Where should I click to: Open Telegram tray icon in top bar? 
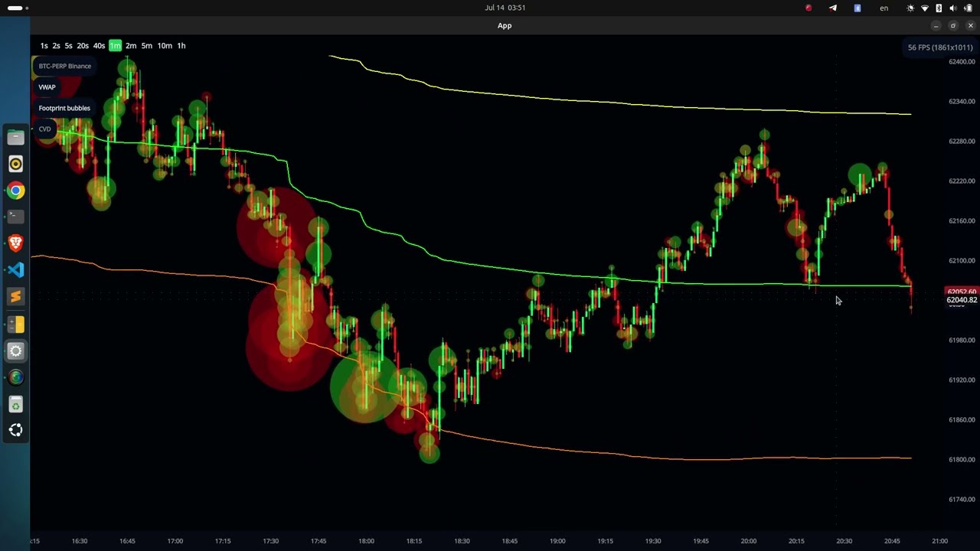(833, 8)
